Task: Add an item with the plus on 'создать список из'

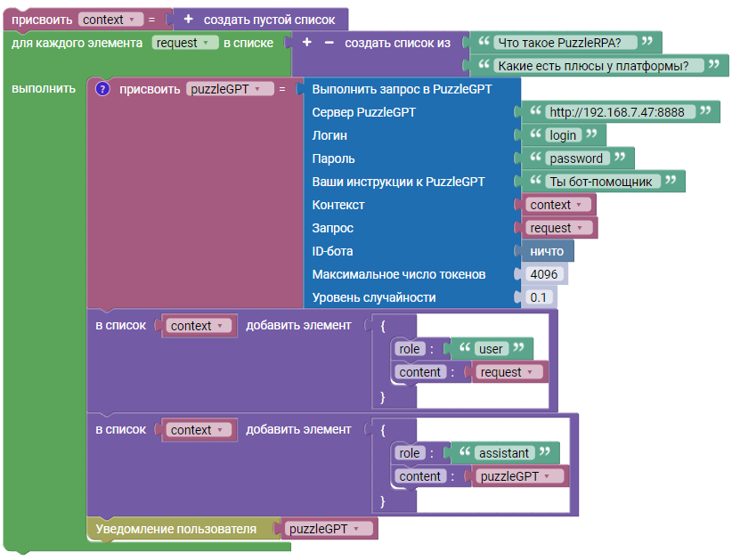Action: [306, 43]
